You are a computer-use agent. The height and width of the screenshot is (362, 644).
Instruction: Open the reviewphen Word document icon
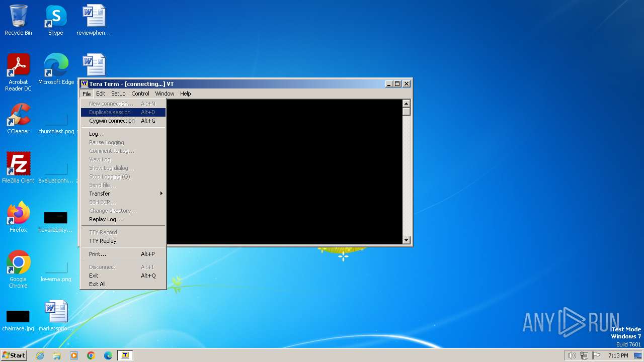94,20
